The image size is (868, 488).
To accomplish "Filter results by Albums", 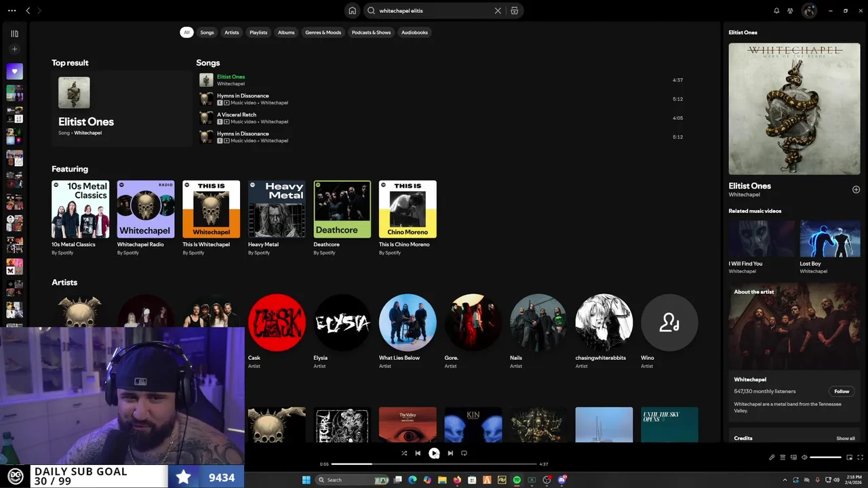I will click(x=286, y=33).
